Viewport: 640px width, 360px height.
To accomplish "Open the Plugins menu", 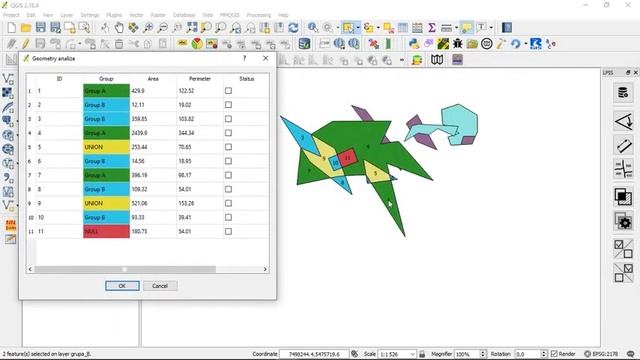I will tap(114, 15).
